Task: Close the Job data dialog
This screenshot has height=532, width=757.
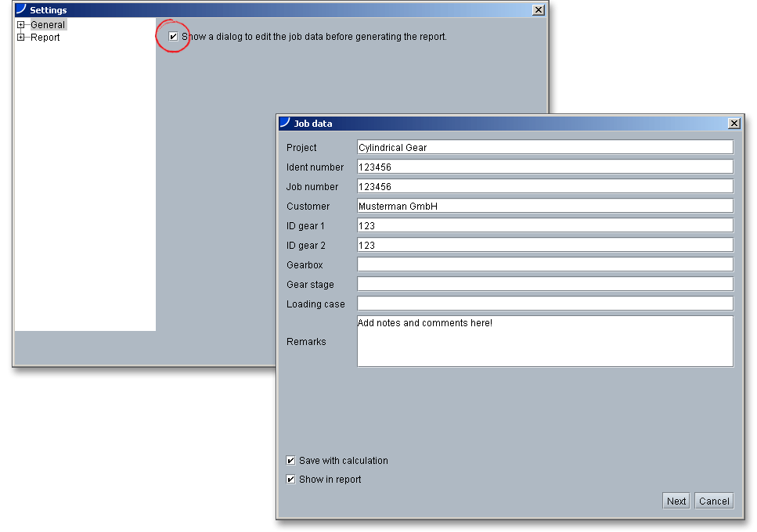Action: pyautogui.click(x=734, y=124)
